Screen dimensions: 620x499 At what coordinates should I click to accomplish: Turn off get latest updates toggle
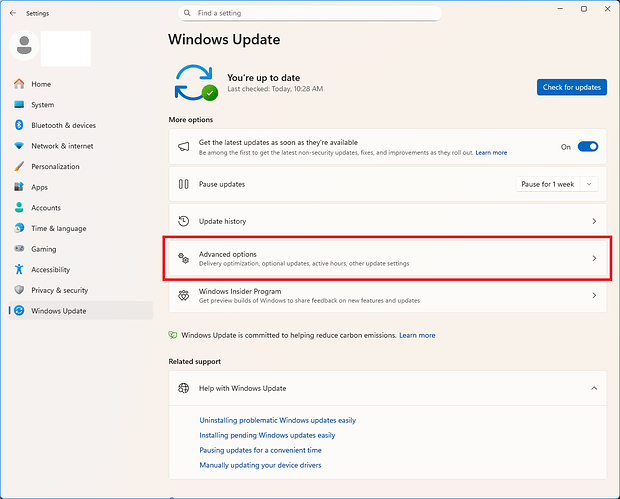(x=588, y=147)
